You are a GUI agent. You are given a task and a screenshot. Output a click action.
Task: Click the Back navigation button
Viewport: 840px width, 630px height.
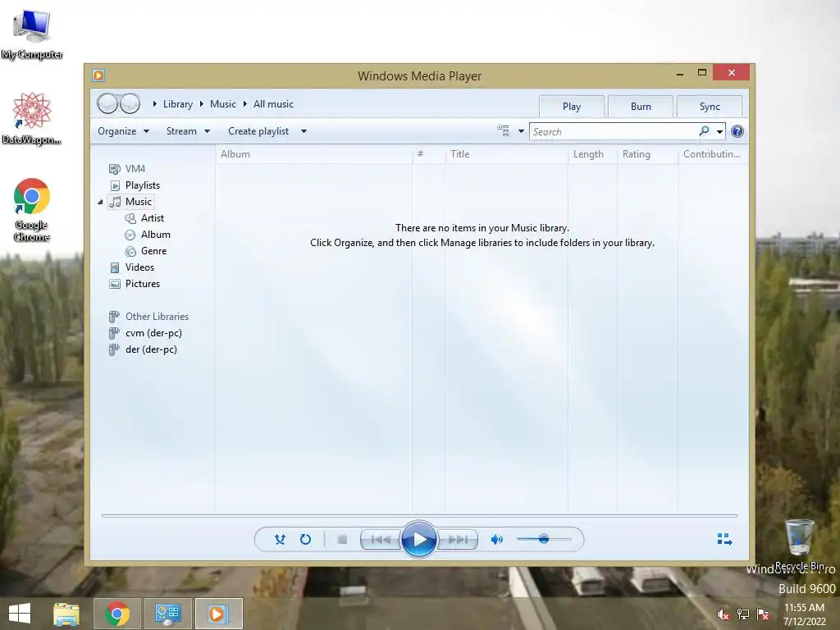tap(107, 103)
